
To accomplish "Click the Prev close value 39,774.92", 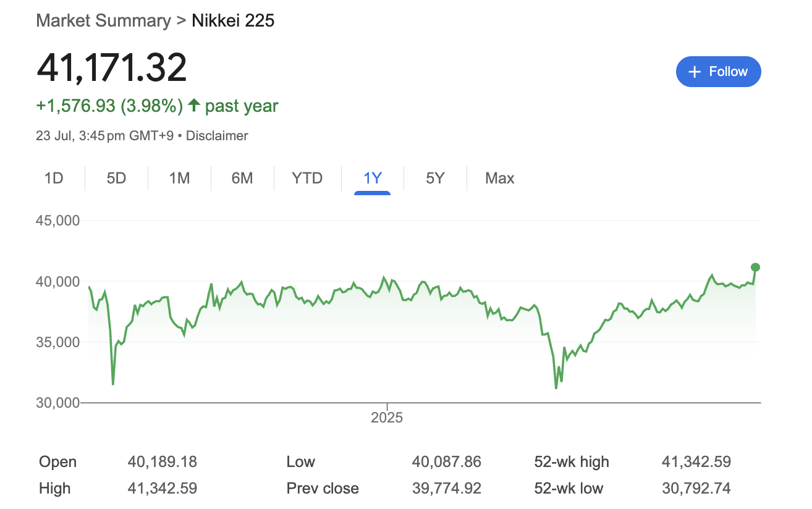I will (x=446, y=489).
